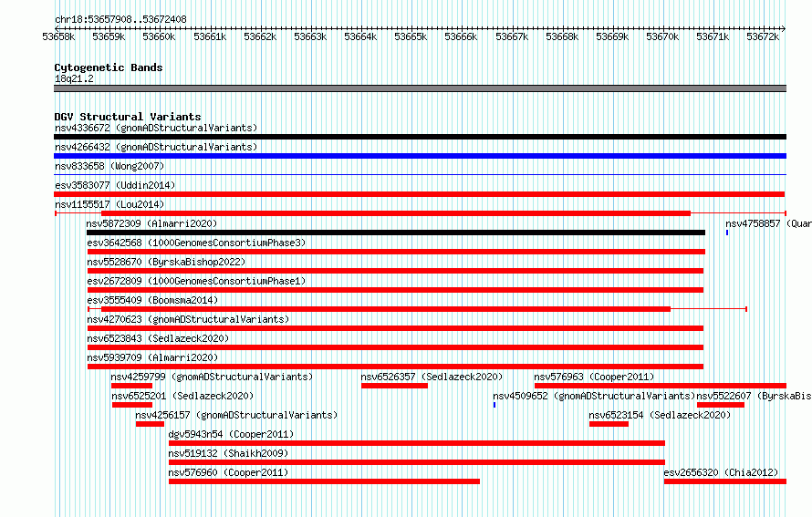Click nsv6526357 (Sedlazeck2020) label
The height and width of the screenshot is (517, 812).
(432, 377)
